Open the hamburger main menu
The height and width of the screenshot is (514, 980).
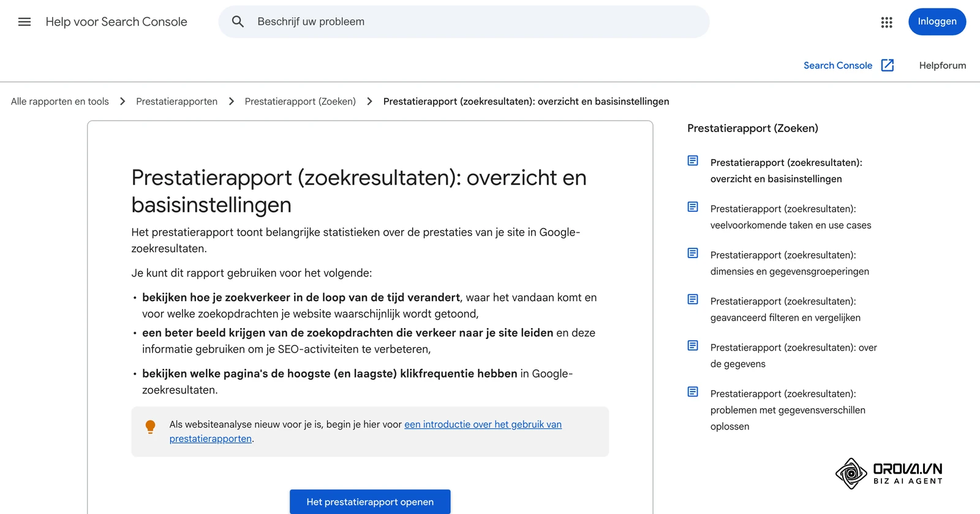click(x=24, y=22)
